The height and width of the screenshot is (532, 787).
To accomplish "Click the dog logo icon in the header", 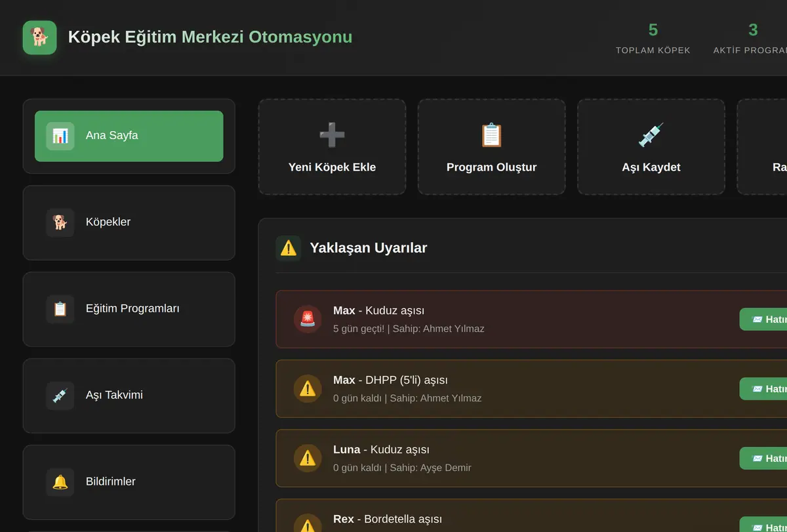I will (x=39, y=37).
